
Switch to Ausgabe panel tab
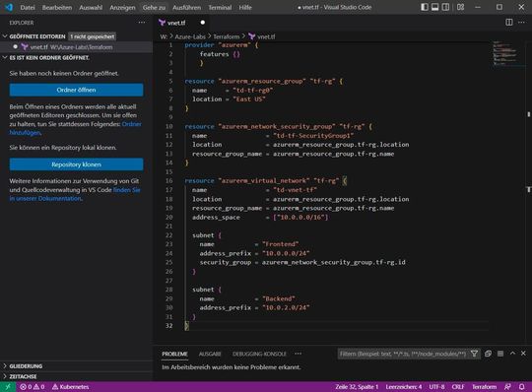[x=210, y=354]
